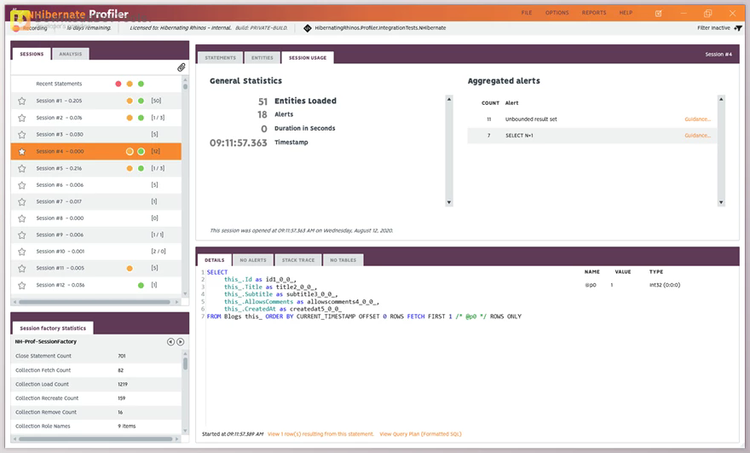
Task: Click scroll down arrow in Aggregated alerts
Action: [x=721, y=202]
